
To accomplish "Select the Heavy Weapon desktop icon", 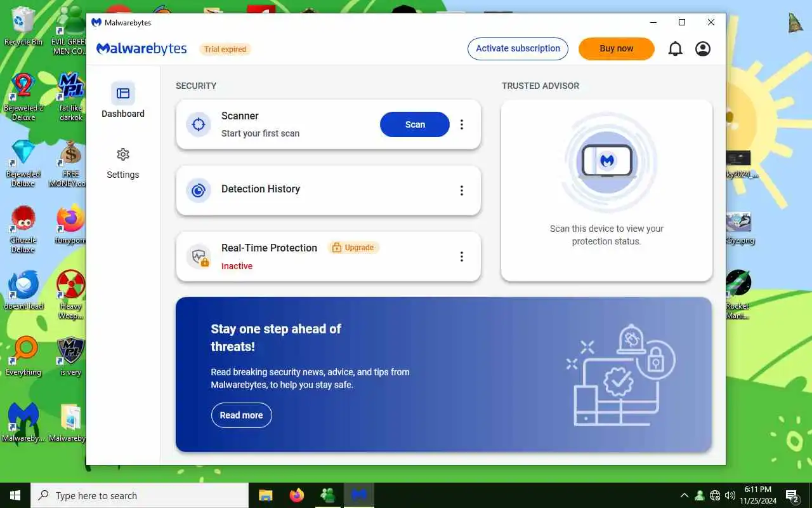I will [70, 295].
